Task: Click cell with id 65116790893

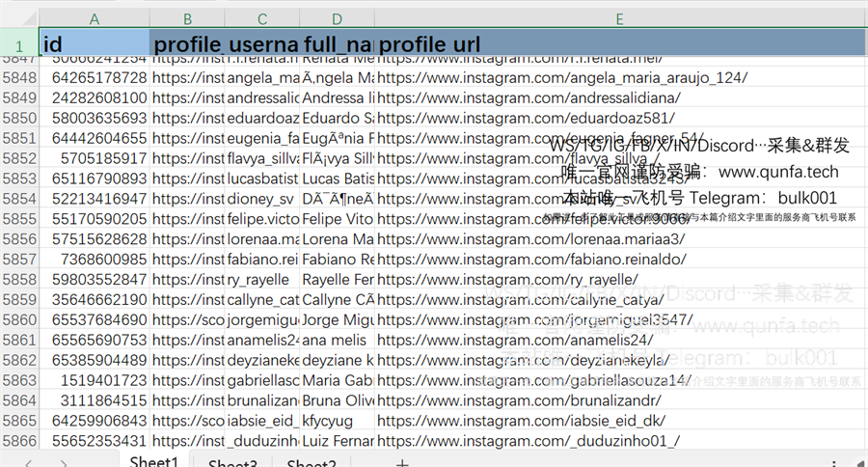Action: tap(95, 179)
